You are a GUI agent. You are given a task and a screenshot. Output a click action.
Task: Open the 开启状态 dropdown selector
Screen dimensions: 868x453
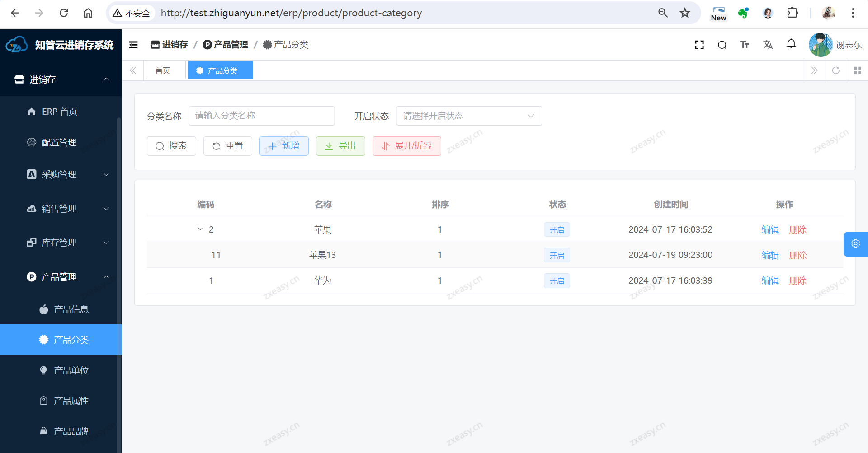(469, 116)
